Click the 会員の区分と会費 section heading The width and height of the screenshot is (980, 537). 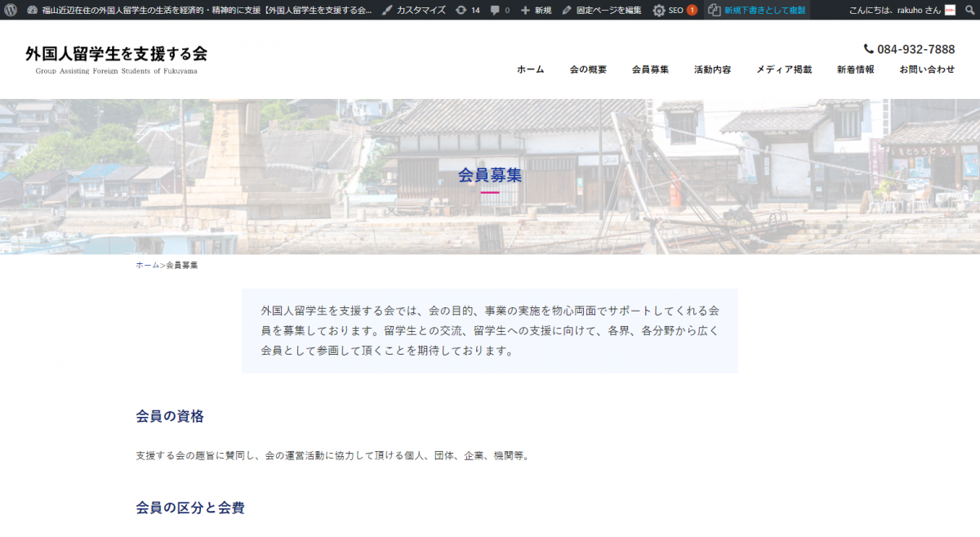point(190,508)
